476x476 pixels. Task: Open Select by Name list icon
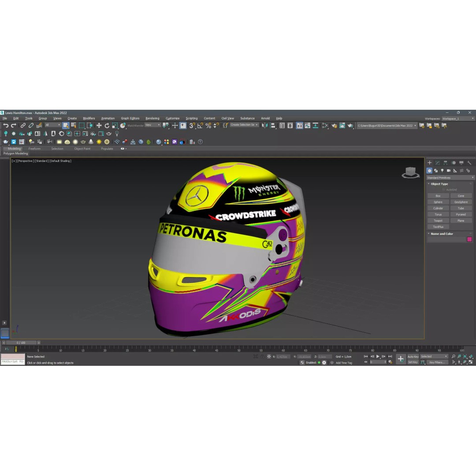74,125
